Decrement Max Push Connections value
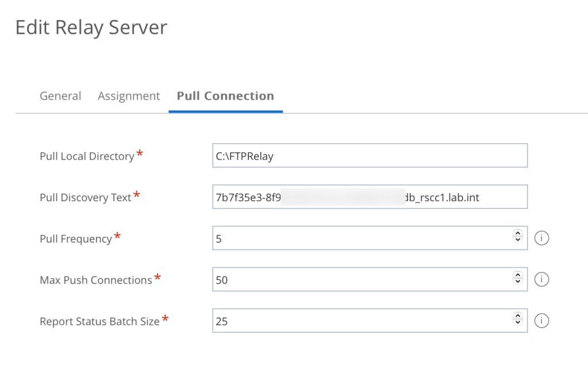Screen dimensions: 588x365 coord(518,283)
